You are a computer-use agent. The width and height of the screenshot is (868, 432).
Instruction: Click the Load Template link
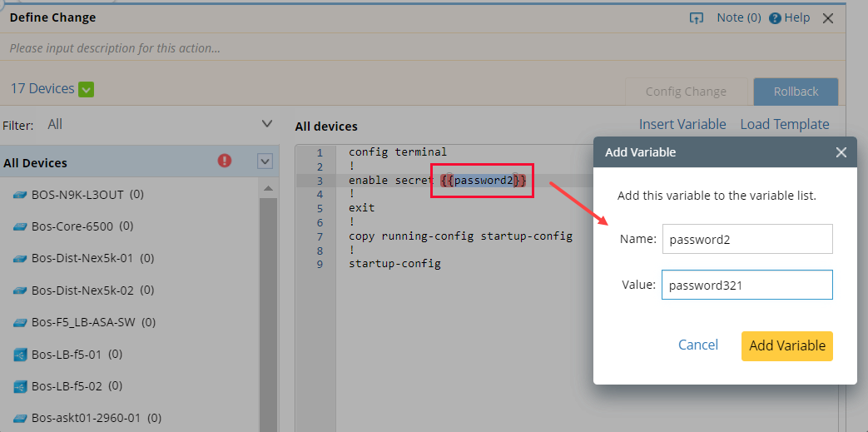point(784,124)
